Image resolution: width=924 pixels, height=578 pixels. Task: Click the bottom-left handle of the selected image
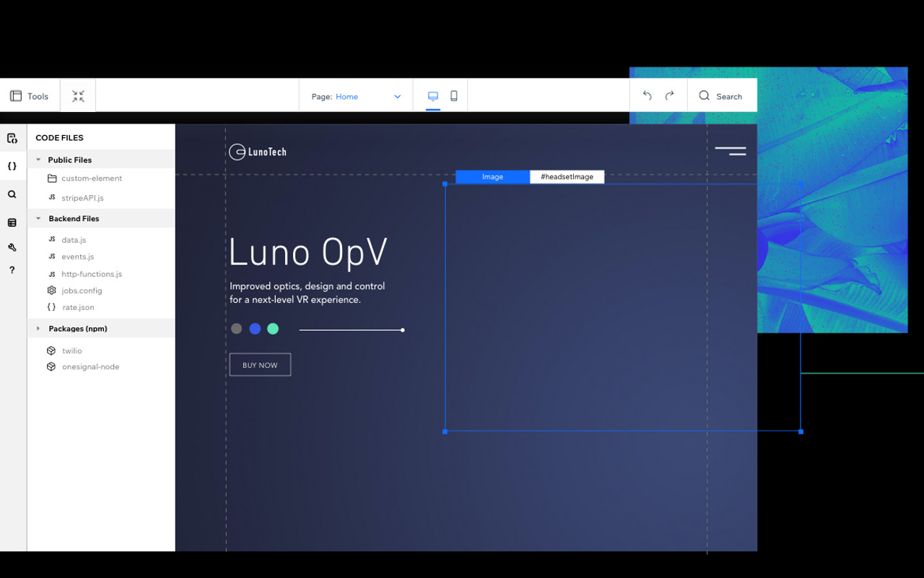click(445, 431)
